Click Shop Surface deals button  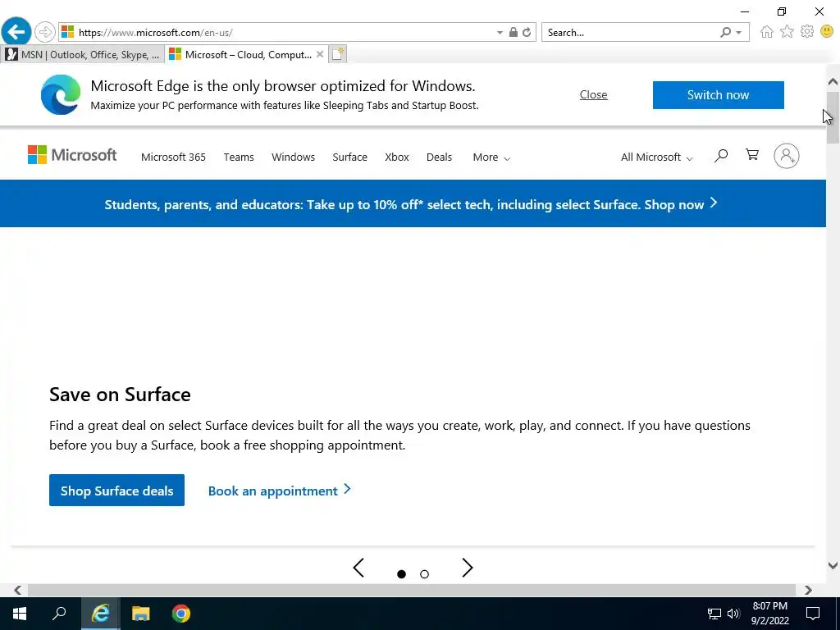click(x=116, y=491)
